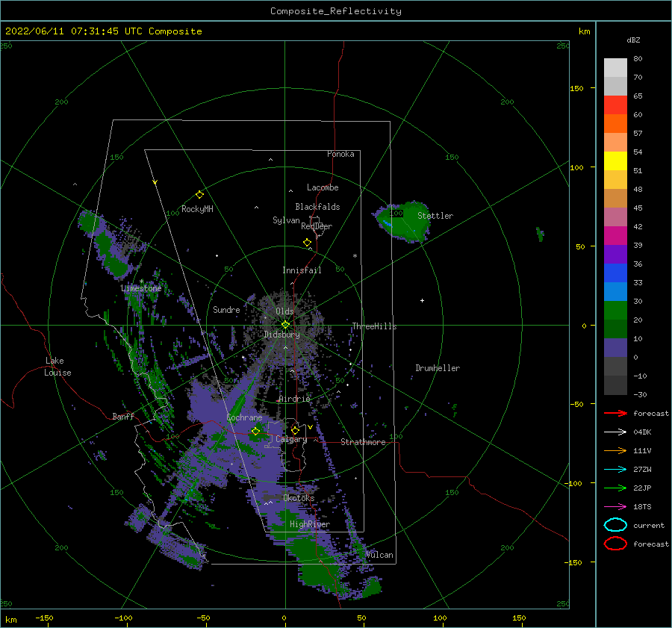Click the Didsbury label
The height and width of the screenshot is (628, 672).
(281, 335)
